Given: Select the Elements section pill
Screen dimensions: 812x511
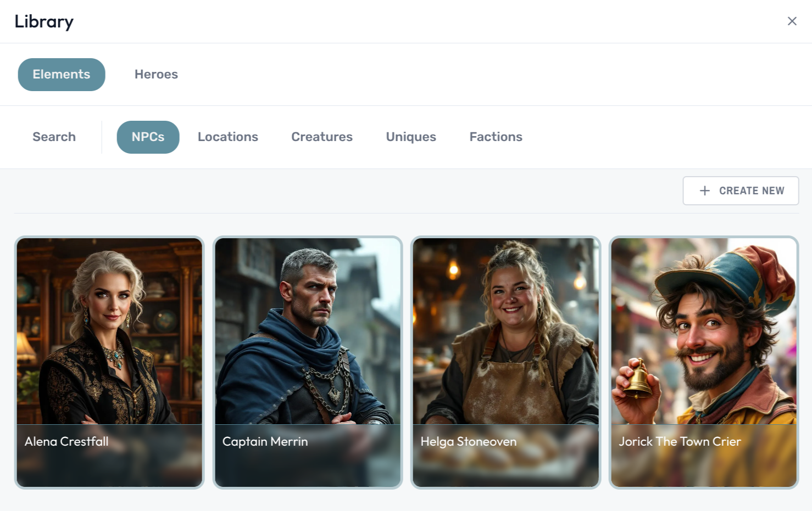Looking at the screenshot, I should click(61, 74).
